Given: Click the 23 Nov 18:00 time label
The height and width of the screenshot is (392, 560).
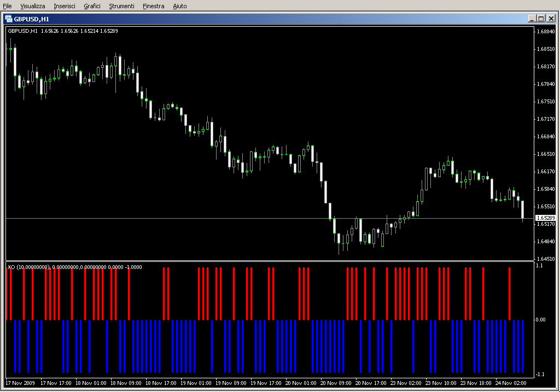Looking at the screenshot, I should pos(476,383).
